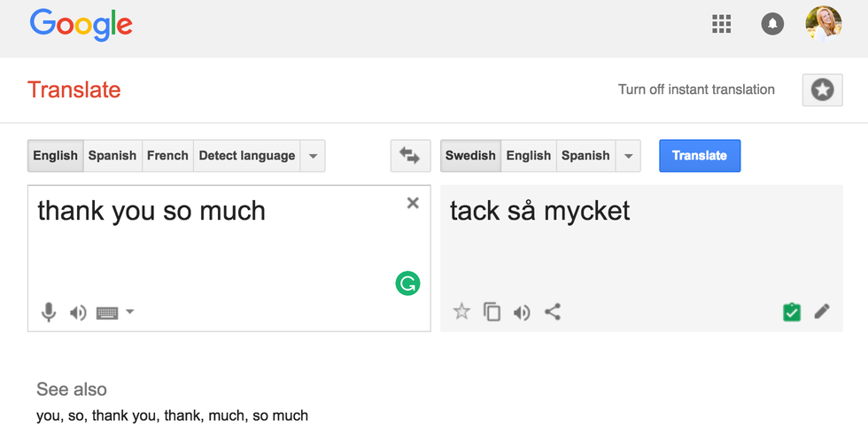Open Google notifications bell

tap(772, 24)
